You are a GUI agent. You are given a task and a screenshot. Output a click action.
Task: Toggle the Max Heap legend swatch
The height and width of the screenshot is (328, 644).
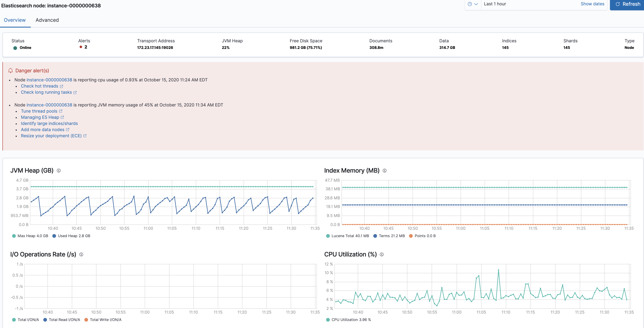point(14,236)
